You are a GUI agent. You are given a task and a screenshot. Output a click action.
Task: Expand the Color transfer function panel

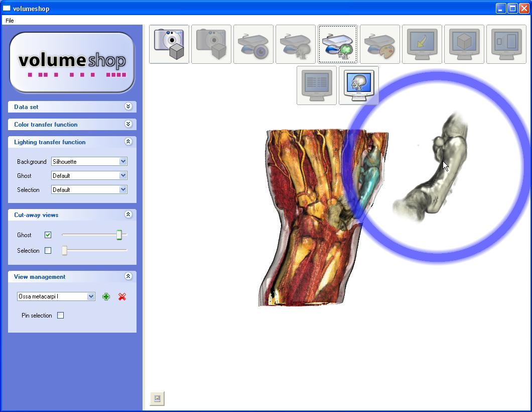pos(128,124)
